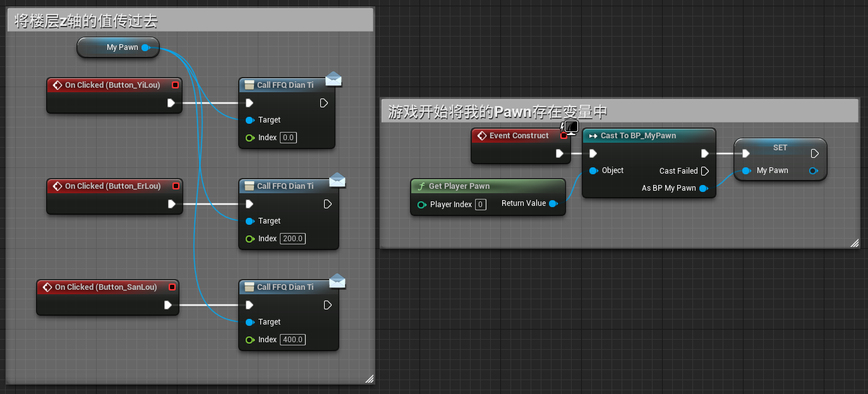The height and width of the screenshot is (394, 868).
Task: Select the Call FFQ Dian Ti title with Index 0.0
Action: click(285, 85)
